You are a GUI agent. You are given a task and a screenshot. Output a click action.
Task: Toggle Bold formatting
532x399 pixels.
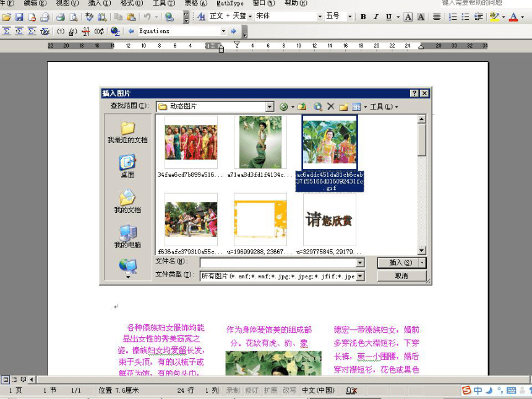pyautogui.click(x=363, y=17)
